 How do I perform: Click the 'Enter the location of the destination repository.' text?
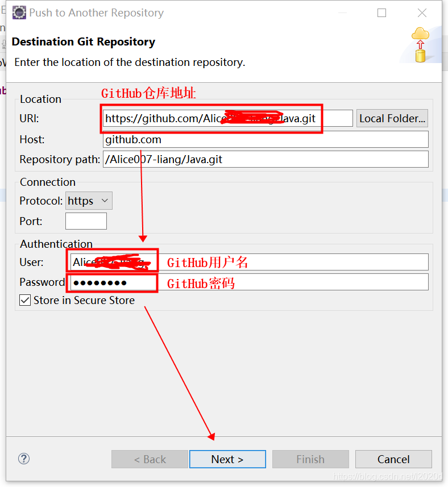[x=130, y=63]
